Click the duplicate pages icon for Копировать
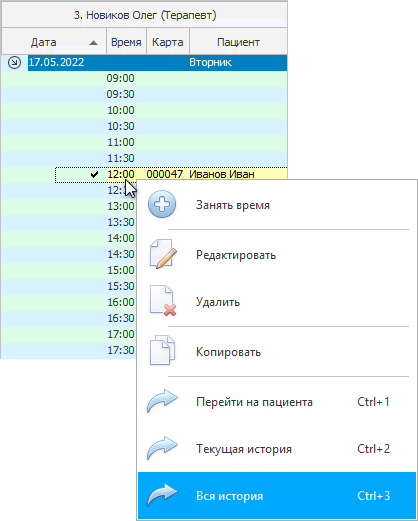418x521 pixels. tap(162, 350)
